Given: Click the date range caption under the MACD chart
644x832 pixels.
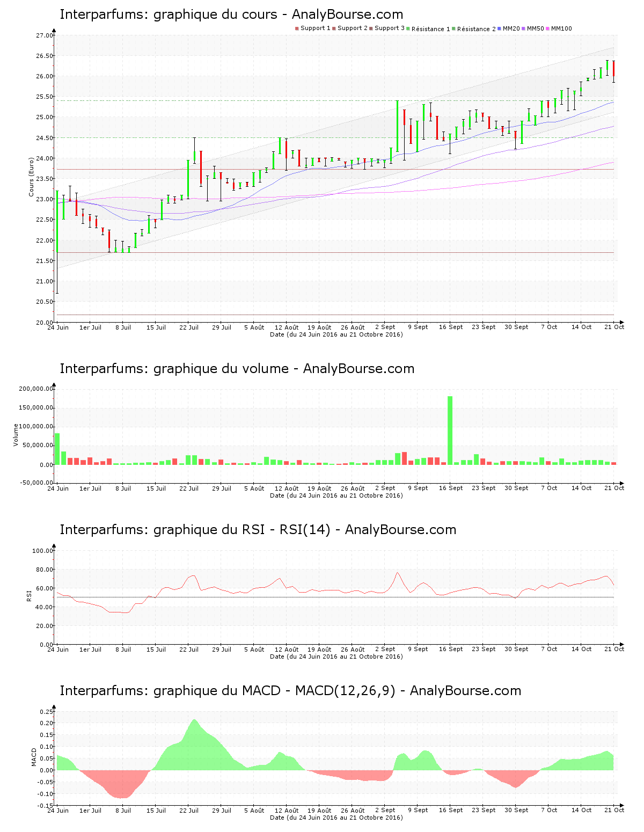Looking at the screenshot, I should click(x=336, y=818).
